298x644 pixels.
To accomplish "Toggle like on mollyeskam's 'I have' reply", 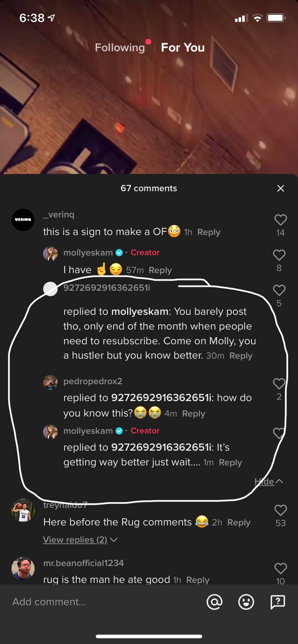I will click(279, 255).
